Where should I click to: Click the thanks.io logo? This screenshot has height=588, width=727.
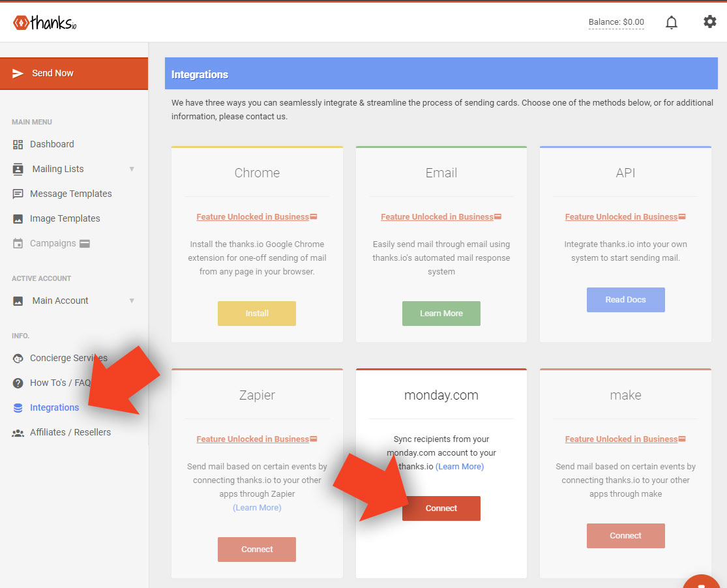click(45, 23)
